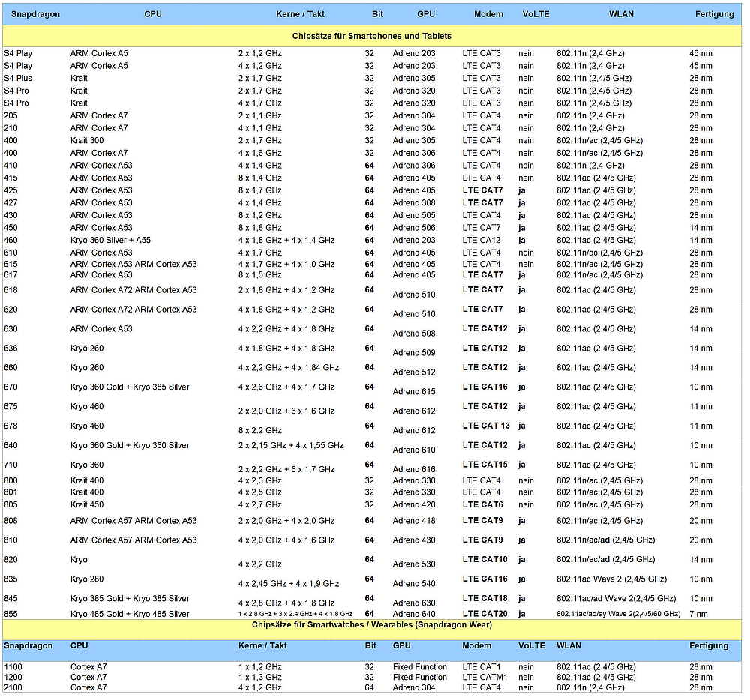Click the '2 x 2,0 GHz + 4 x 2,0 GHz' cell
750x700 pixels.
point(286,521)
